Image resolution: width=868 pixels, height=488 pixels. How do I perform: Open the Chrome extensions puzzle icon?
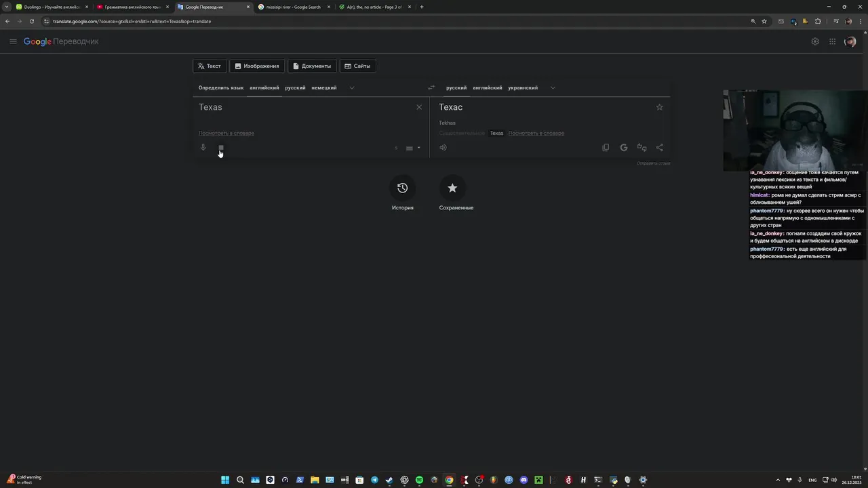pyautogui.click(x=818, y=21)
